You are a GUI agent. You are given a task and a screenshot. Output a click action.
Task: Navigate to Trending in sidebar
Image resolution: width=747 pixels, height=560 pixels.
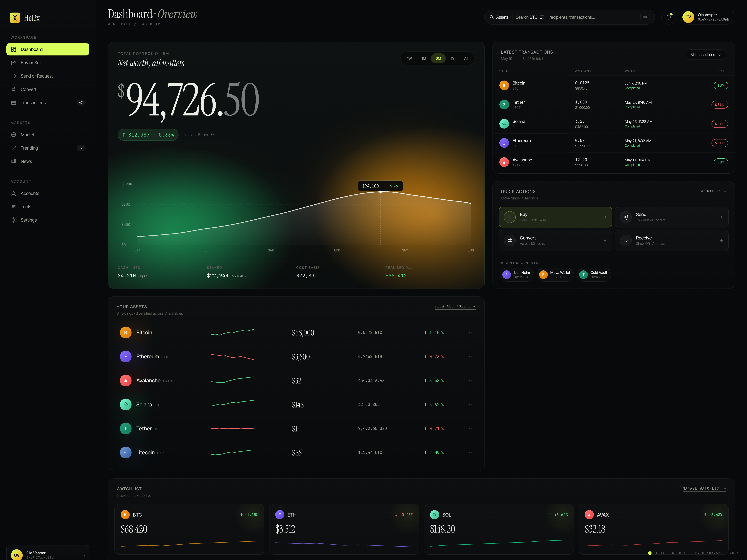click(48, 148)
